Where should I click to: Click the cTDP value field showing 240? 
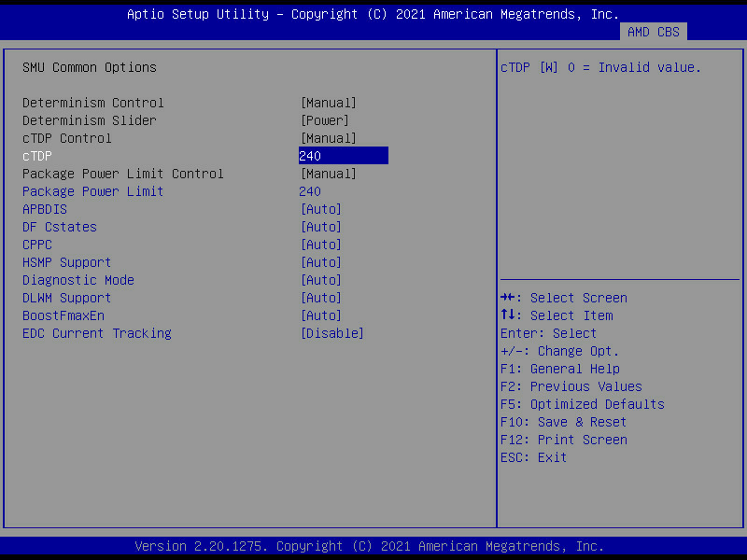tap(342, 156)
